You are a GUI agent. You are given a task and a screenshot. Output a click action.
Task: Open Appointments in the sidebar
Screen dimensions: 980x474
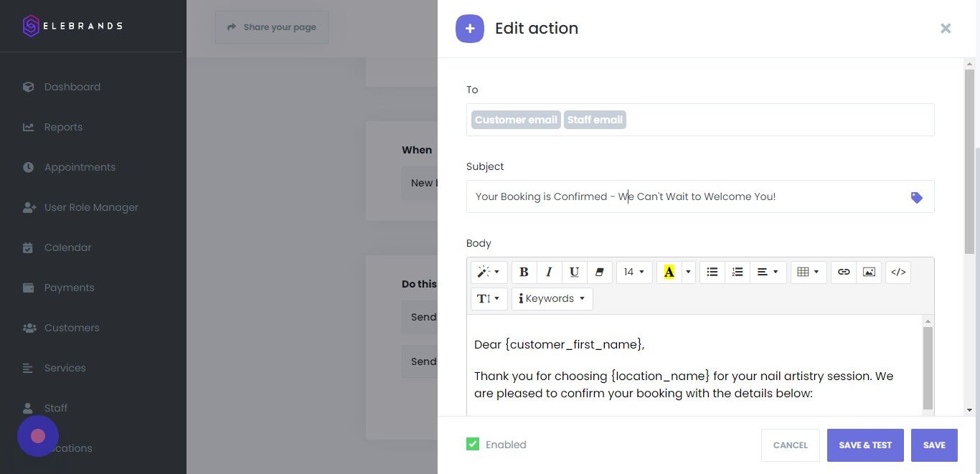point(80,167)
